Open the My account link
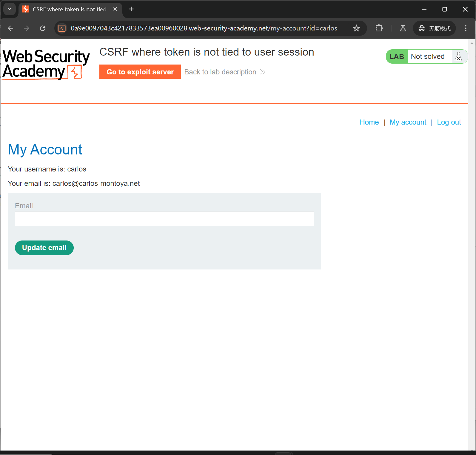Screen dimensions: 476x455 coord(408,122)
